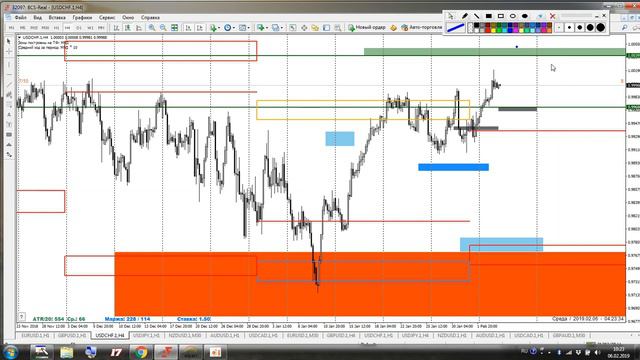This screenshot has width=640, height=360.
Task: Click the blue line style preview
Action: [x=456, y=28]
